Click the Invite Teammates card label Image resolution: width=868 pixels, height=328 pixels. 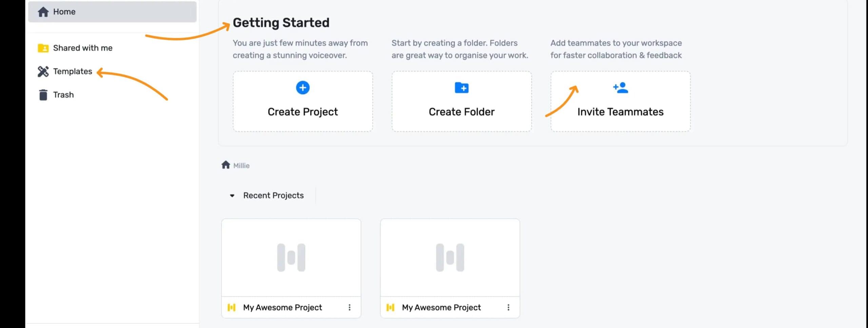620,112
